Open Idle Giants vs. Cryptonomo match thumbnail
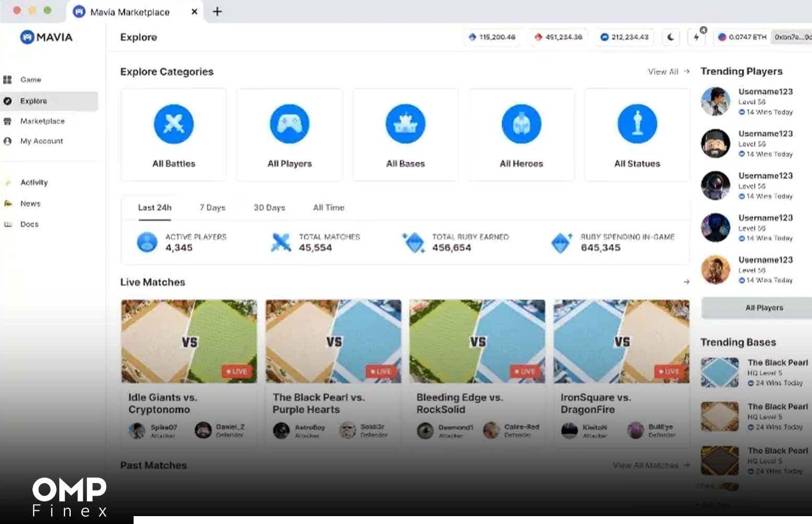This screenshot has width=812, height=524. (x=189, y=341)
